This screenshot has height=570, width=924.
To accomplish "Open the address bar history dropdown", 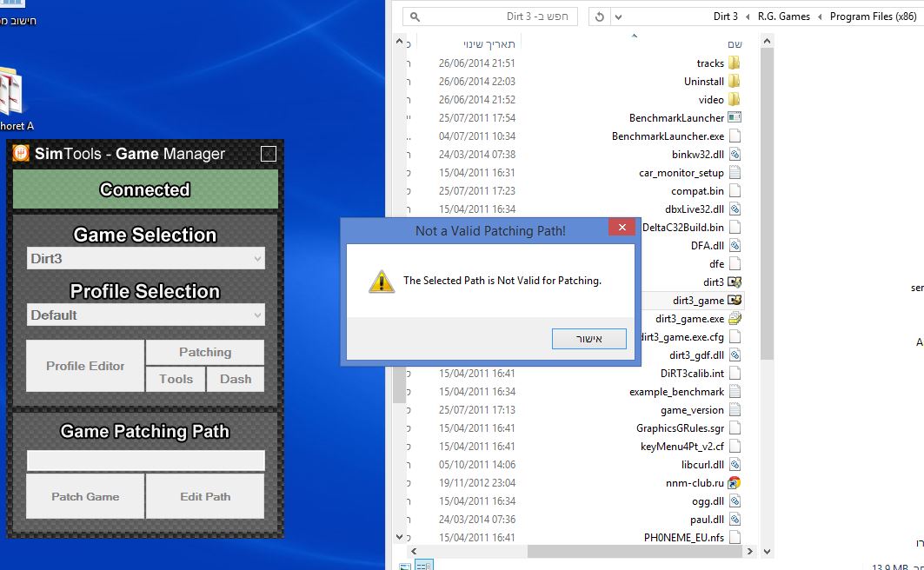I will click(x=618, y=17).
